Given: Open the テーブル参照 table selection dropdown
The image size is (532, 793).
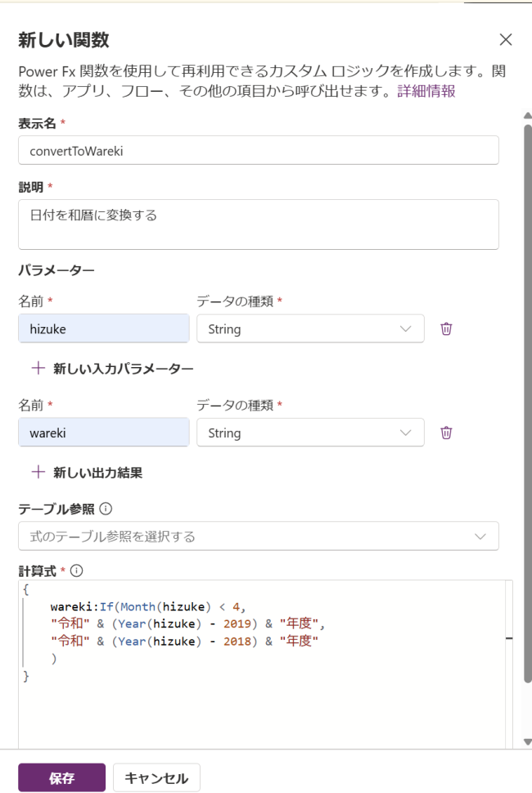Looking at the screenshot, I should coord(258,537).
